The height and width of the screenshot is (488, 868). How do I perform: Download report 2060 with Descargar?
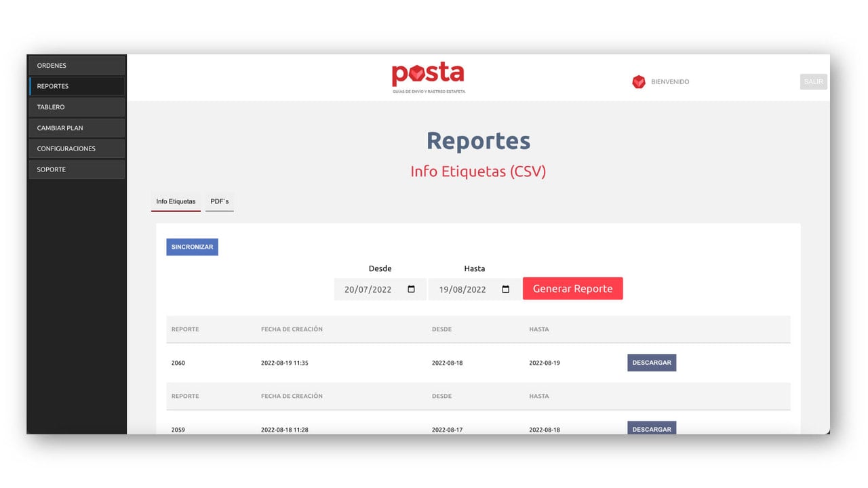point(652,363)
